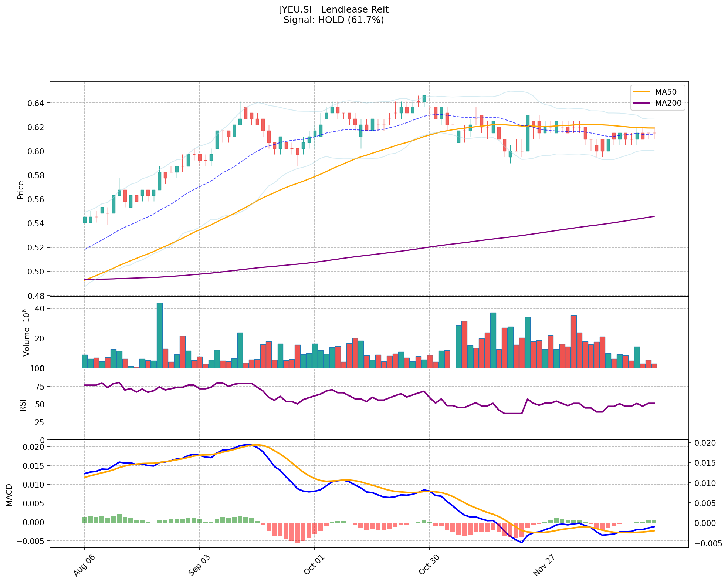Click the RSI y-axis label
Viewport: 728px width, 583px height.
click(x=23, y=405)
